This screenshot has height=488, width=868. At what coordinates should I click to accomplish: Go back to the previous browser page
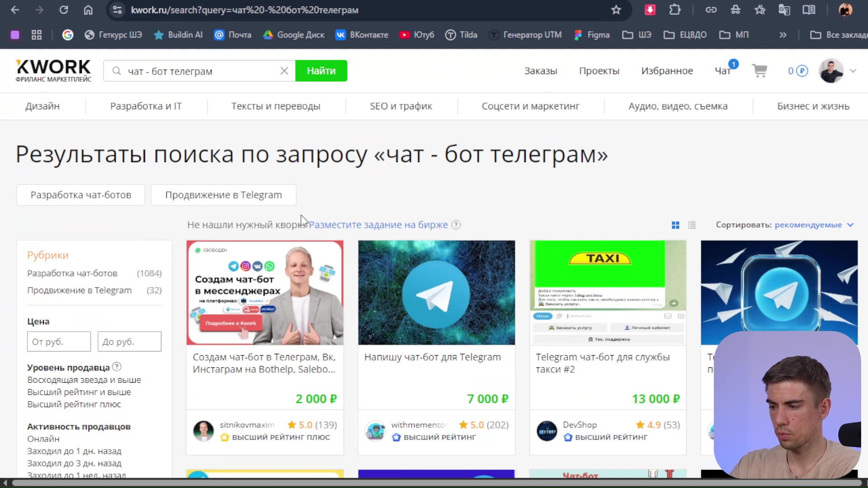pos(15,10)
